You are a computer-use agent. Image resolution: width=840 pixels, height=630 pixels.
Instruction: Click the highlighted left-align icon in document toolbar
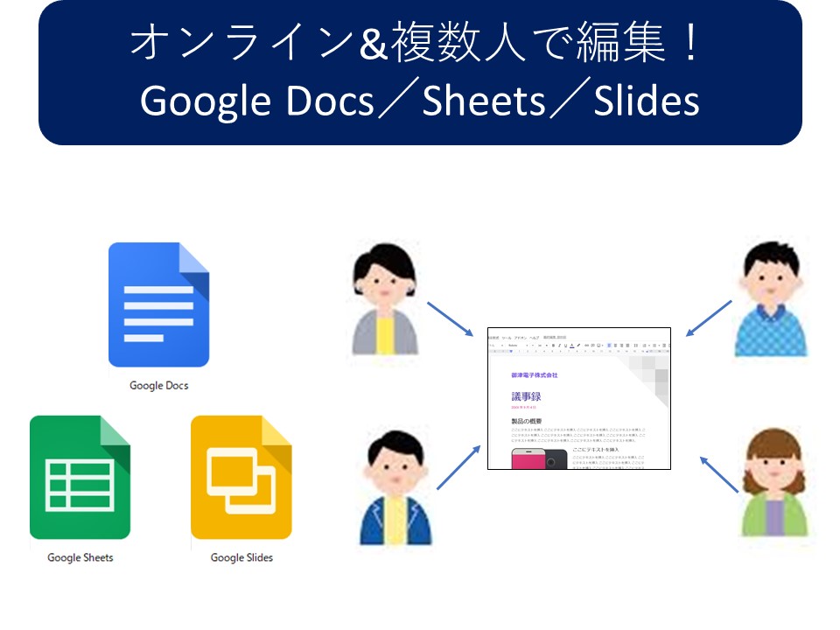click(609, 346)
